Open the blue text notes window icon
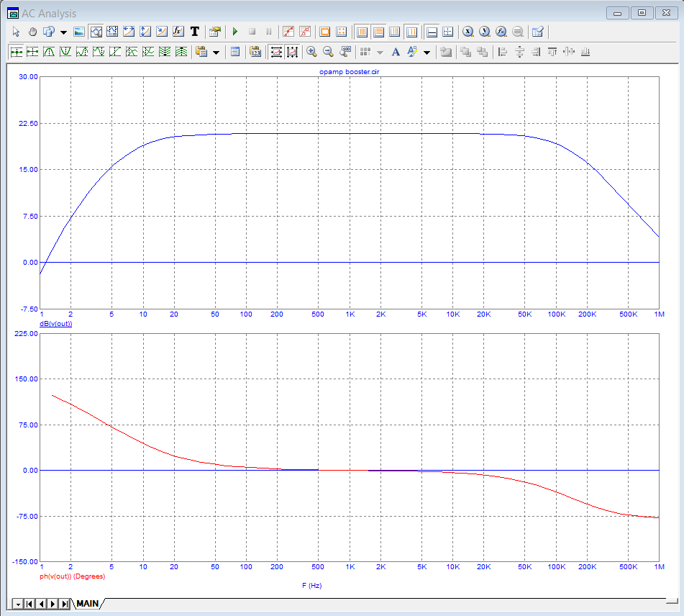Image resolution: width=684 pixels, height=616 pixels. [x=235, y=52]
